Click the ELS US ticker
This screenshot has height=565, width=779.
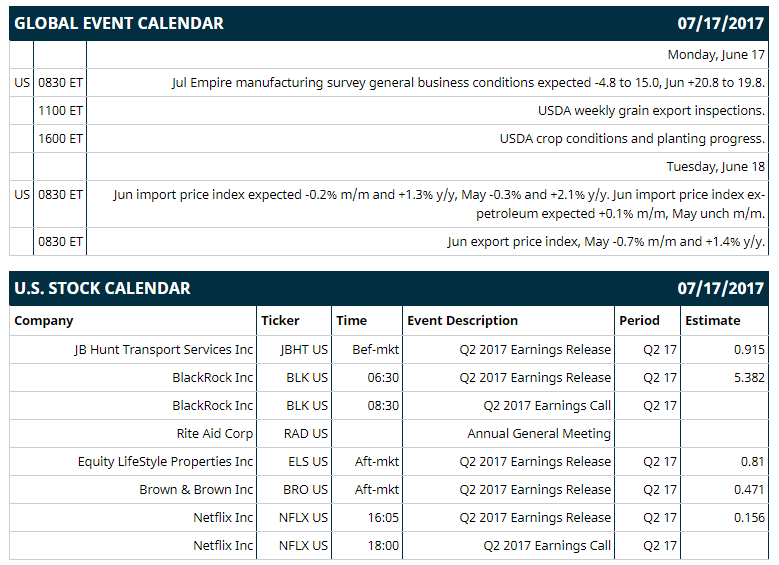click(x=308, y=462)
